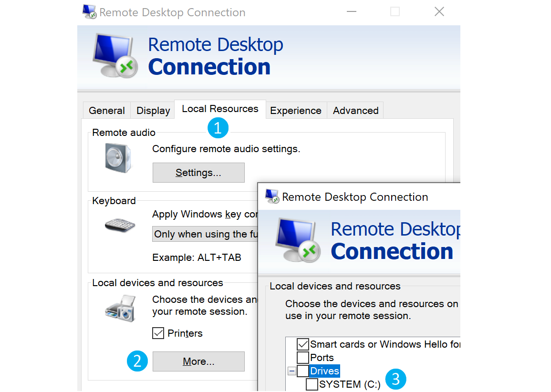Screen dimensions: 551x392
Task: Click the printer and camera devices icon
Action: [x=120, y=309]
